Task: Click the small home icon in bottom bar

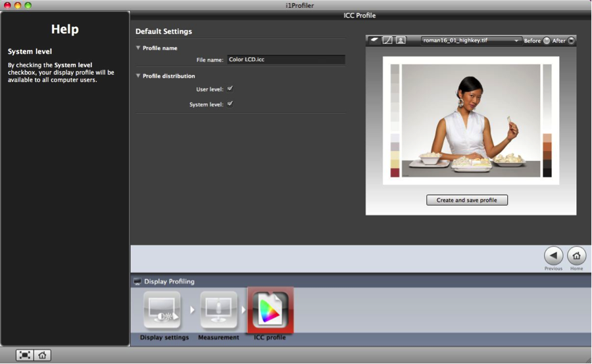Action: point(42,355)
